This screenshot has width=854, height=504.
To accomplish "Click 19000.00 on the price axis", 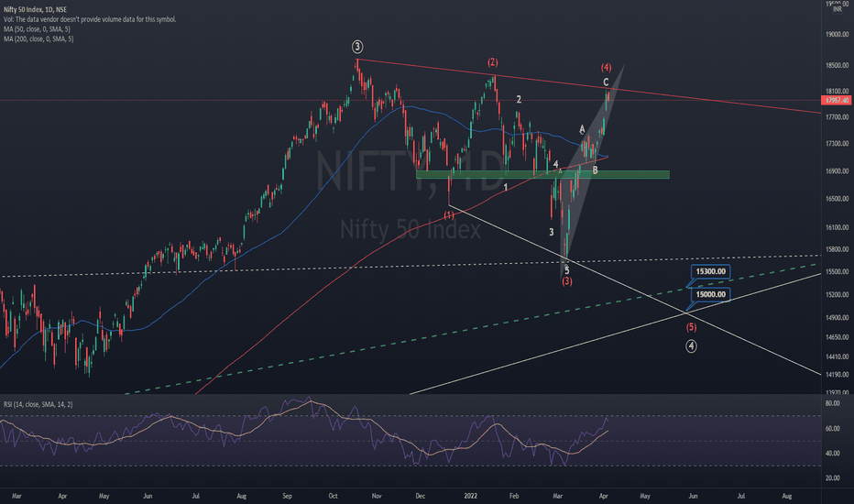I will (838, 34).
